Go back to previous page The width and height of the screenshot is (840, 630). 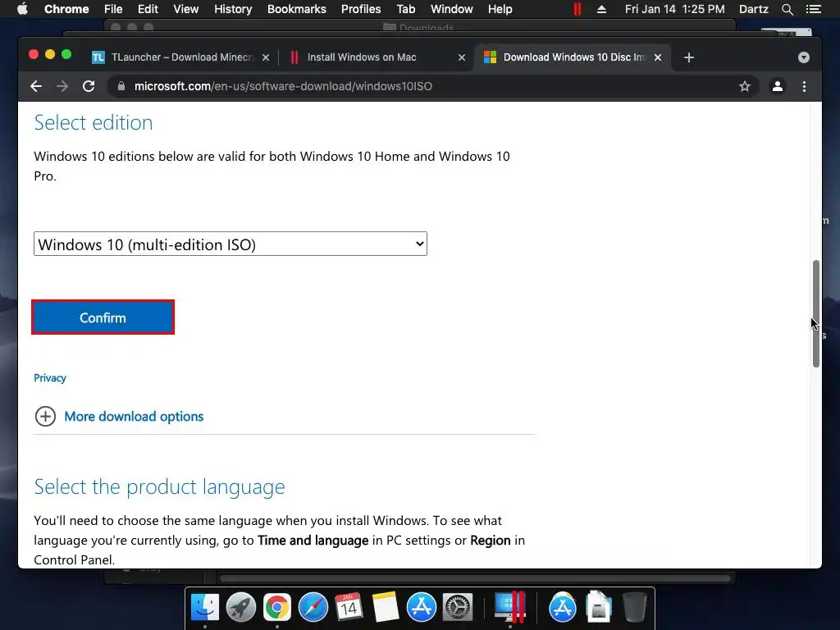coord(36,86)
